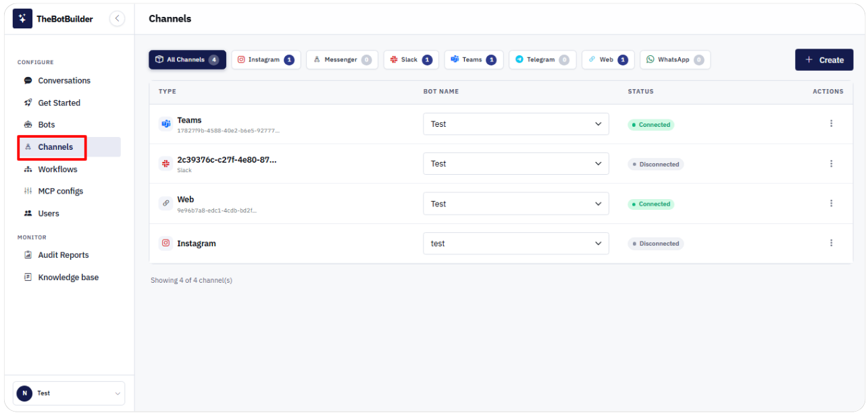
Task: Click the MCP configs sliders icon
Action: [x=28, y=191]
